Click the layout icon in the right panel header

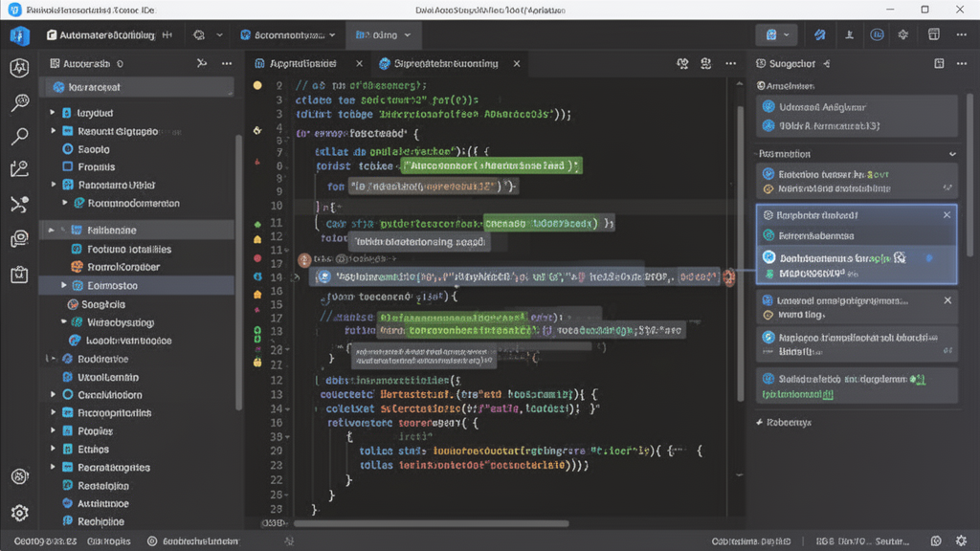[x=939, y=63]
